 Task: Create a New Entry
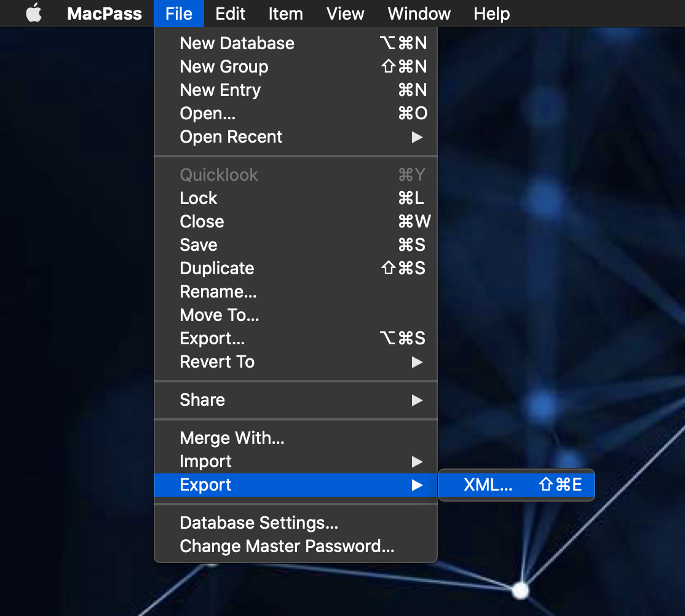pos(220,90)
